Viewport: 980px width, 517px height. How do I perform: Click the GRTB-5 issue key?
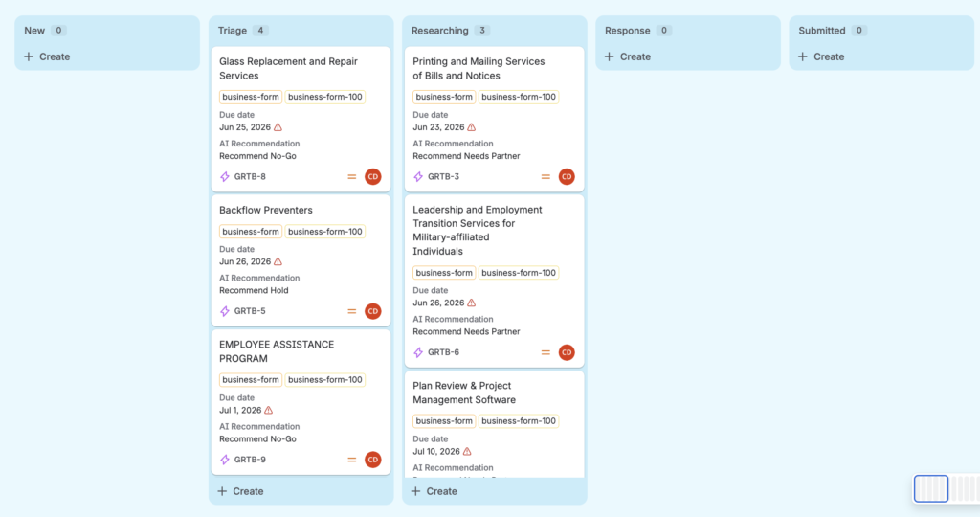[x=250, y=311]
